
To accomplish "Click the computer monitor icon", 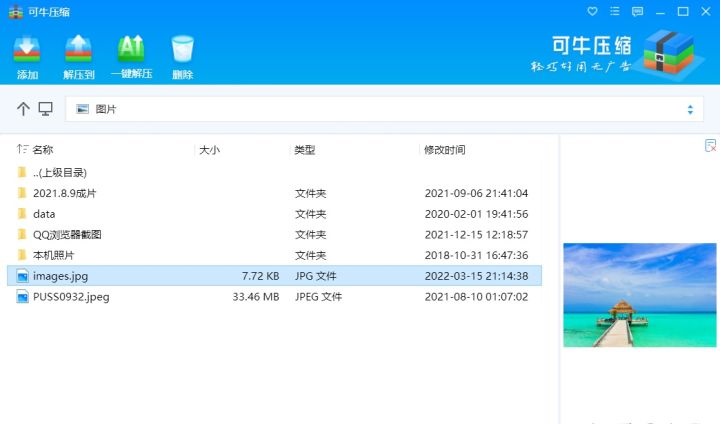I will (x=46, y=109).
